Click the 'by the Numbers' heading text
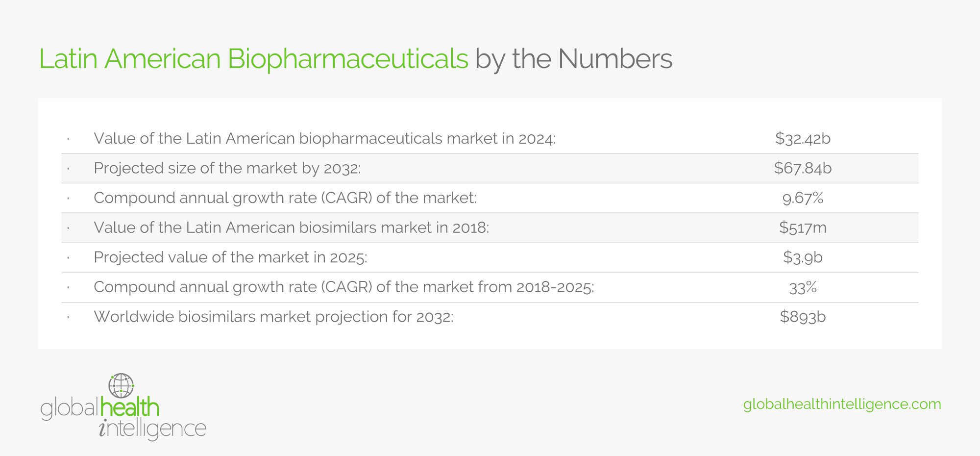Image resolution: width=980 pixels, height=456 pixels. pos(573,59)
